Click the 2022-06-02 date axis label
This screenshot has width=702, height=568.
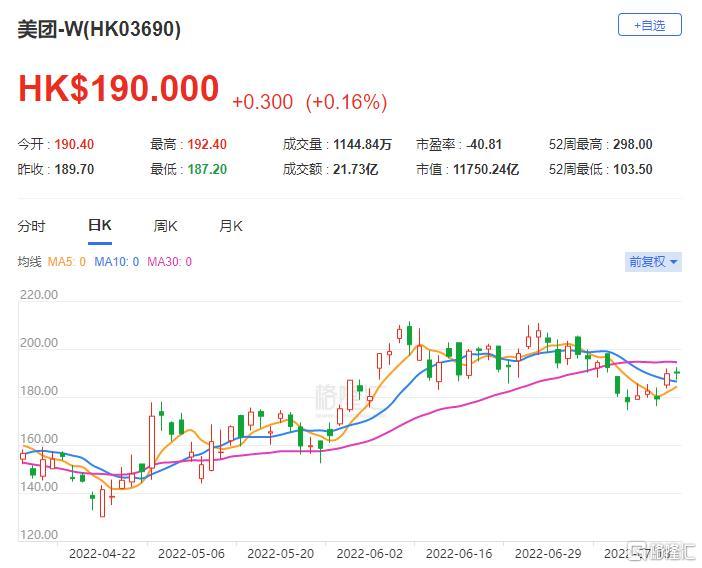pyautogui.click(x=370, y=554)
